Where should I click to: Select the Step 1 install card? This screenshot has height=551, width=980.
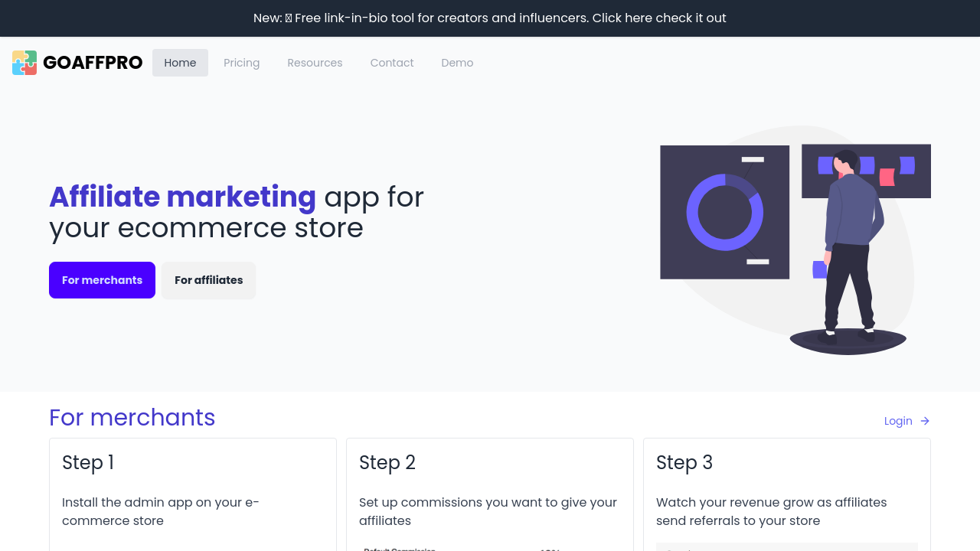click(x=193, y=494)
